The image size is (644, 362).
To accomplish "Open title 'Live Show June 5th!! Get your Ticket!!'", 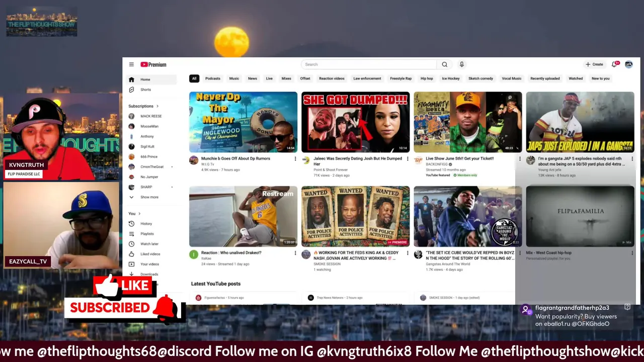I will tap(460, 158).
